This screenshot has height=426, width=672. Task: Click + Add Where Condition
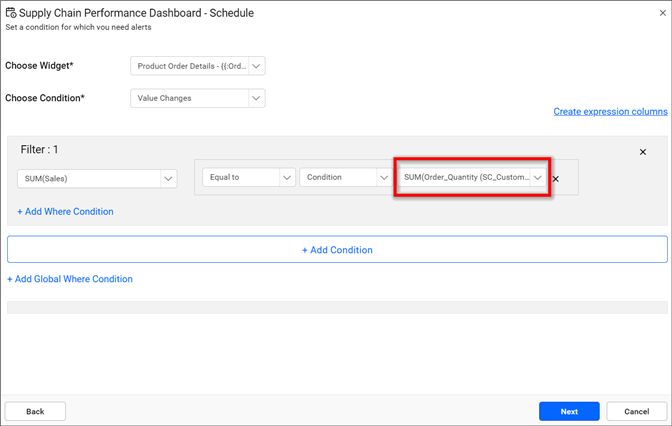click(x=65, y=212)
